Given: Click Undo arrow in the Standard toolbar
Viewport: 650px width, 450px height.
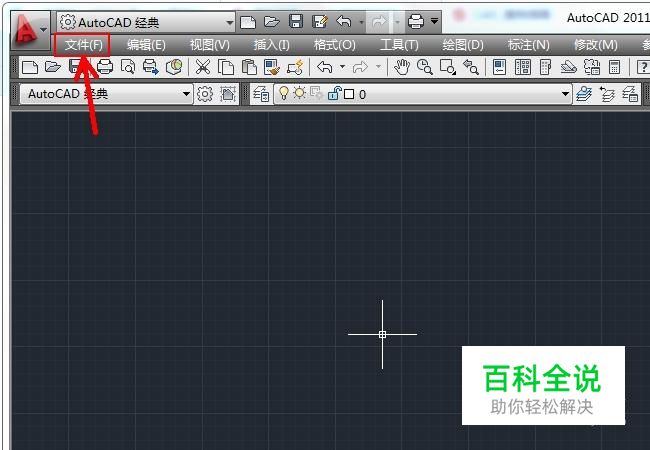Looking at the screenshot, I should [325, 67].
